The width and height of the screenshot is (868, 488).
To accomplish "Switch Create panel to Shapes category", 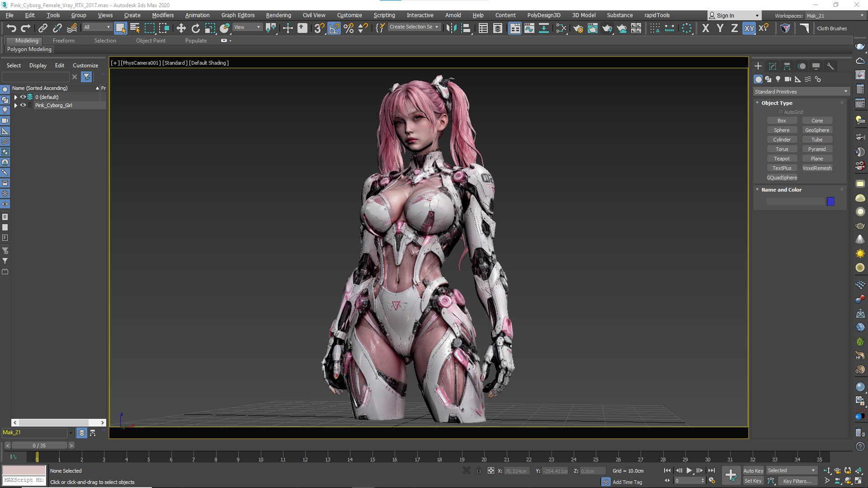I will click(x=768, y=79).
